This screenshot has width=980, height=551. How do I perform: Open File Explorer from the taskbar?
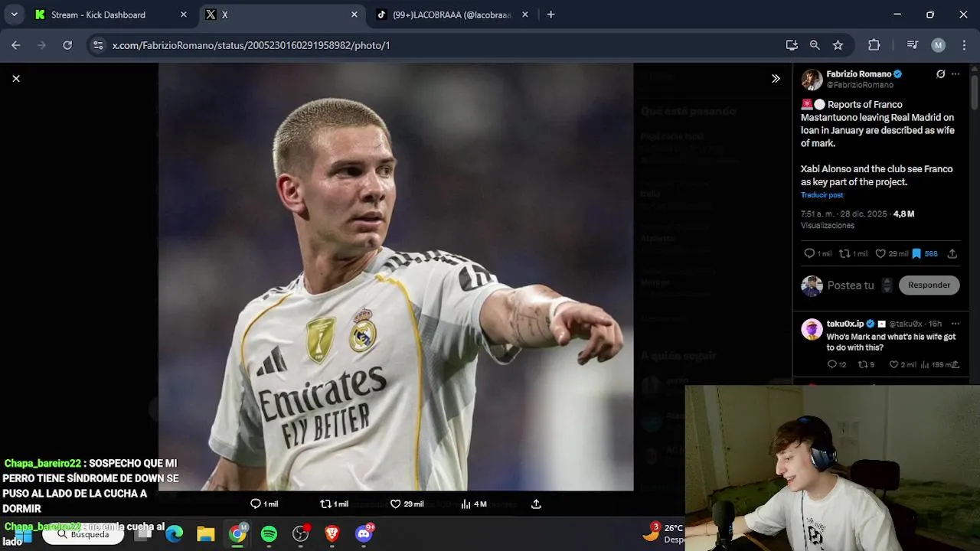point(206,533)
